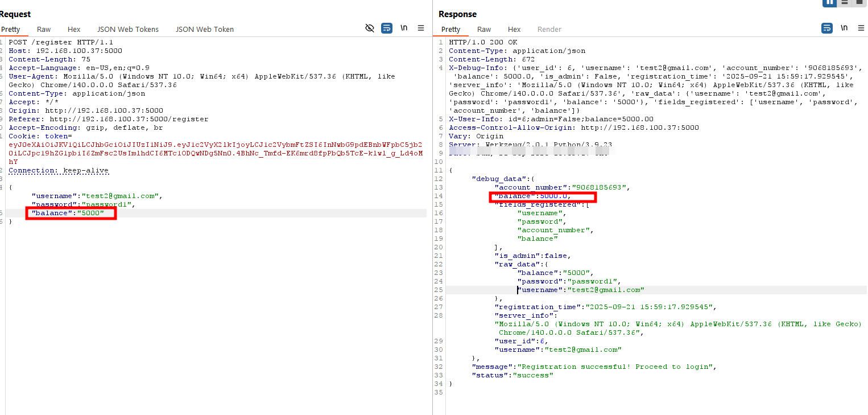This screenshot has width=868, height=415.
Task: Toggle line wrap in the Response panel
Action: tap(827, 28)
